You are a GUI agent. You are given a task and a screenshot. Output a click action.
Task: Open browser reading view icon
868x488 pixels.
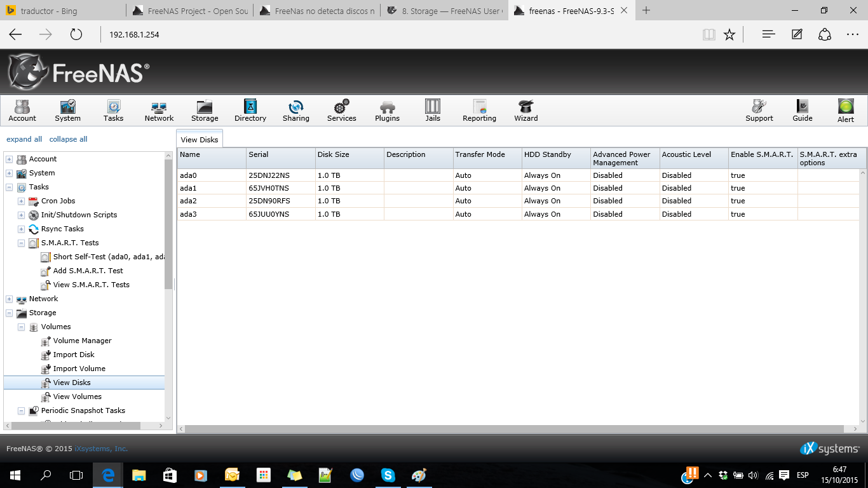[709, 34]
